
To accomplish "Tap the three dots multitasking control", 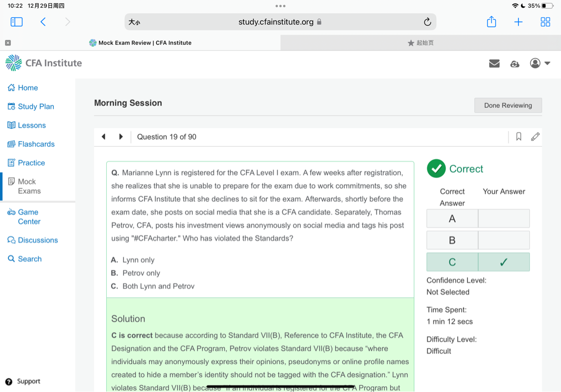I will tap(280, 6).
